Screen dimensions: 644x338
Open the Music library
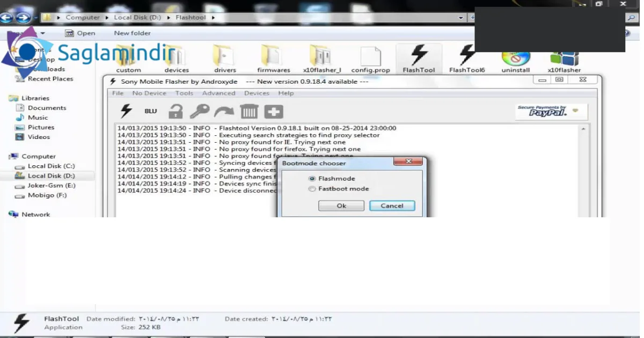[x=32, y=117]
